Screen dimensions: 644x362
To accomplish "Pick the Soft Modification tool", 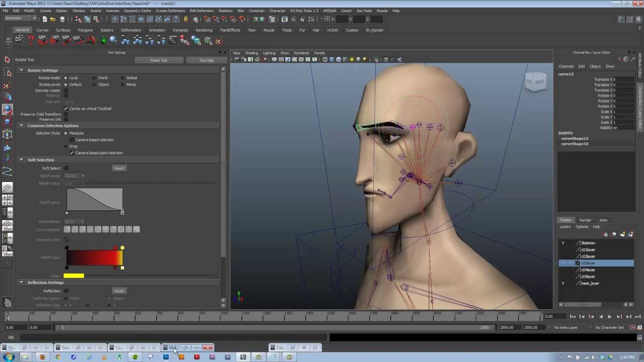I will click(x=8, y=147).
